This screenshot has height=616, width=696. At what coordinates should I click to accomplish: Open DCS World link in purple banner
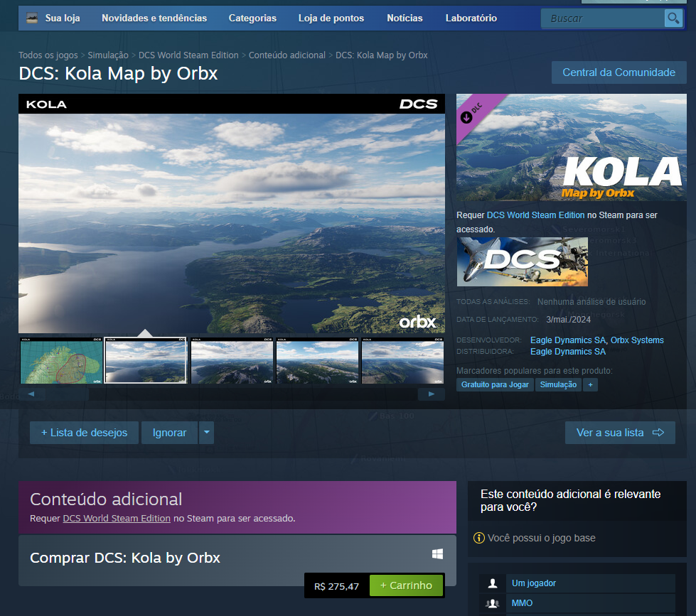click(117, 519)
